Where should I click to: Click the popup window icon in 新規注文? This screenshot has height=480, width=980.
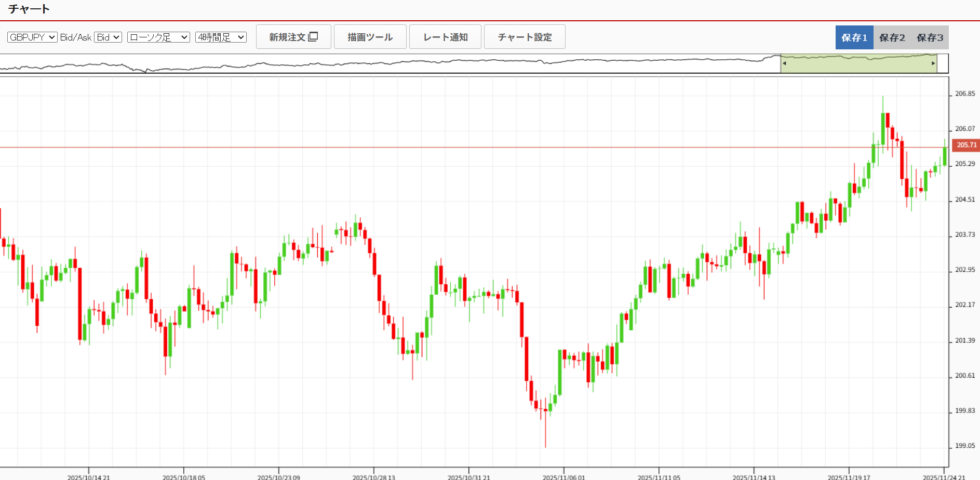[313, 37]
